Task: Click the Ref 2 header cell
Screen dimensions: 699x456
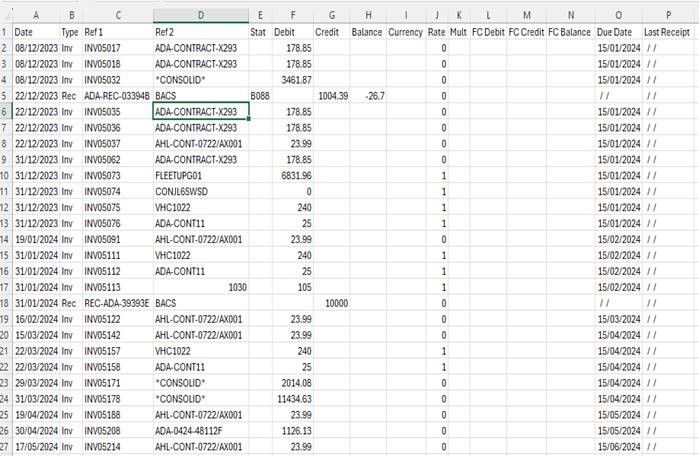Action: [201, 32]
